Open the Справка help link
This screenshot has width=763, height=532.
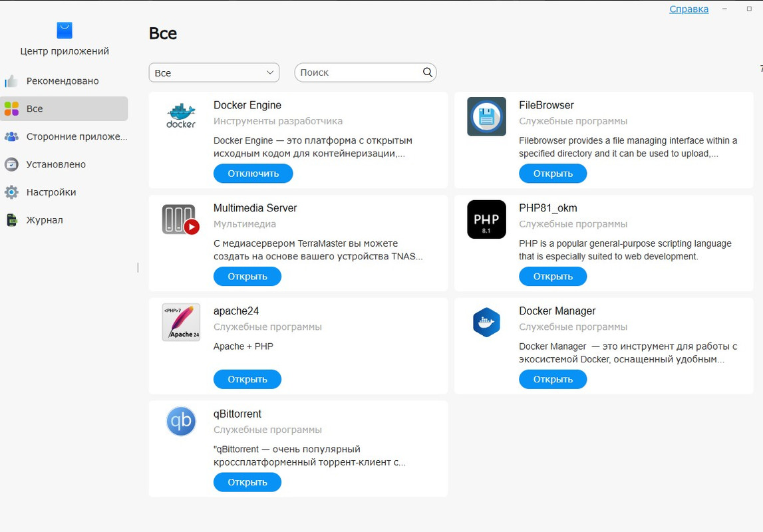click(688, 9)
